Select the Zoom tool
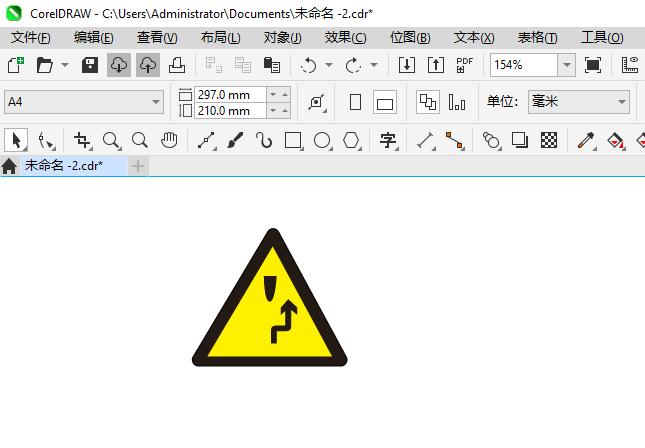This screenshot has width=645, height=448. [111, 141]
